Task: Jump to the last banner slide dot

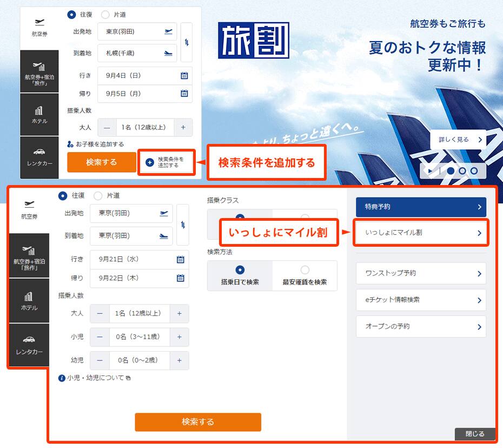Action: click(474, 171)
